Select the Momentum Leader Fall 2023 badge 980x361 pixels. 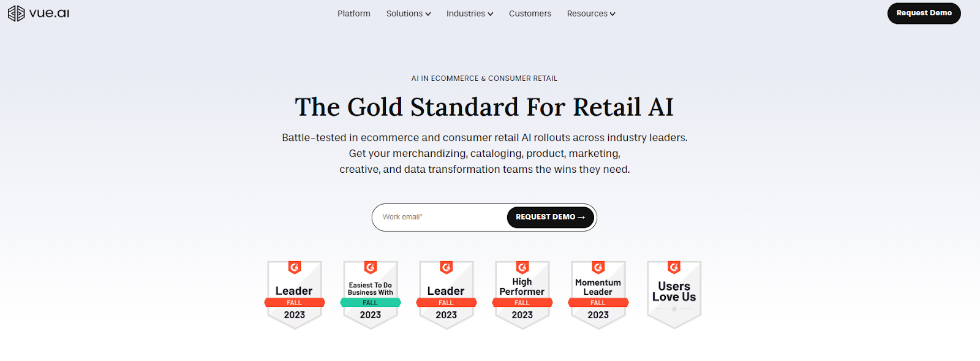[x=598, y=295]
